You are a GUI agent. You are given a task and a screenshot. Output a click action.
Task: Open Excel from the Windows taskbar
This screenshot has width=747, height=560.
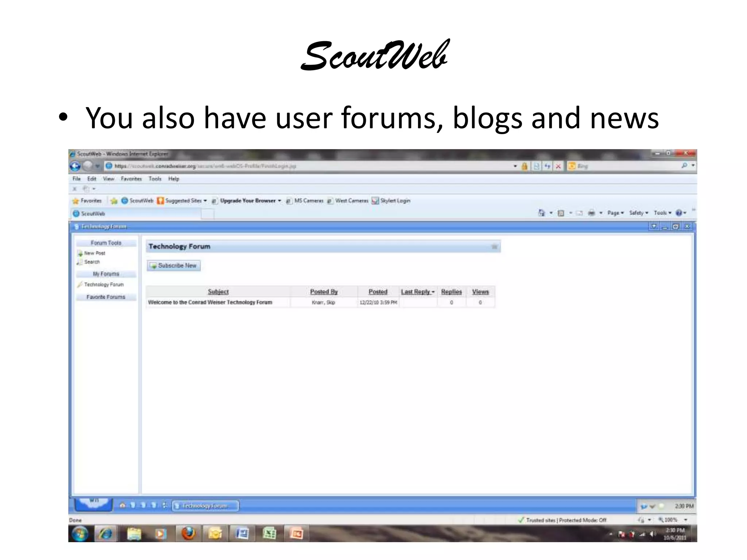[269, 534]
